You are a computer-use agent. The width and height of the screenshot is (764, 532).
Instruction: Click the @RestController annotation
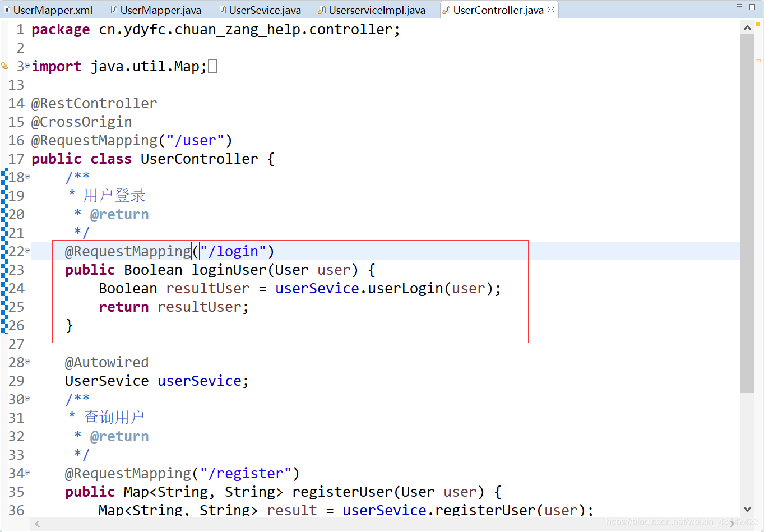tap(94, 104)
